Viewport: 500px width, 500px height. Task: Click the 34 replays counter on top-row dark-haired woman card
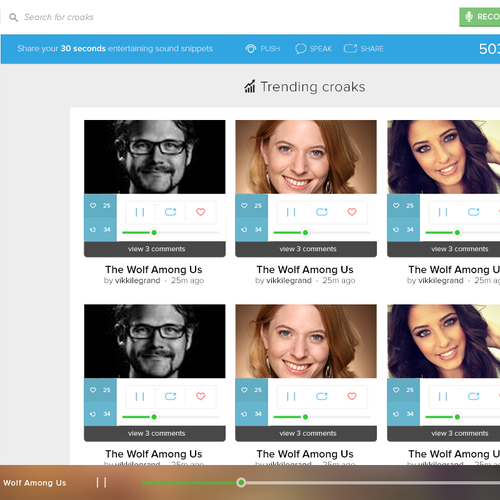pyautogui.click(x=403, y=229)
